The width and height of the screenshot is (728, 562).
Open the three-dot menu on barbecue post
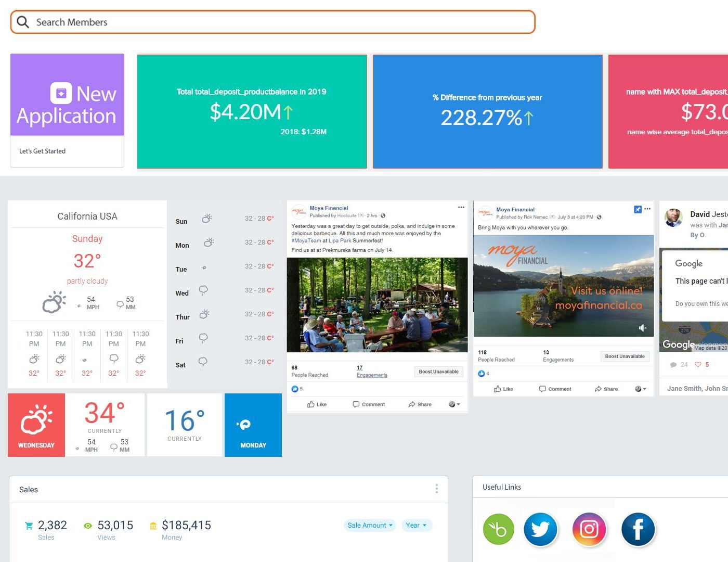click(x=461, y=207)
